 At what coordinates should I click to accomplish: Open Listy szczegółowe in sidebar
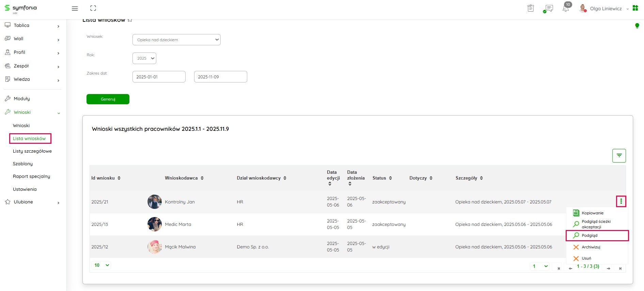click(32, 151)
